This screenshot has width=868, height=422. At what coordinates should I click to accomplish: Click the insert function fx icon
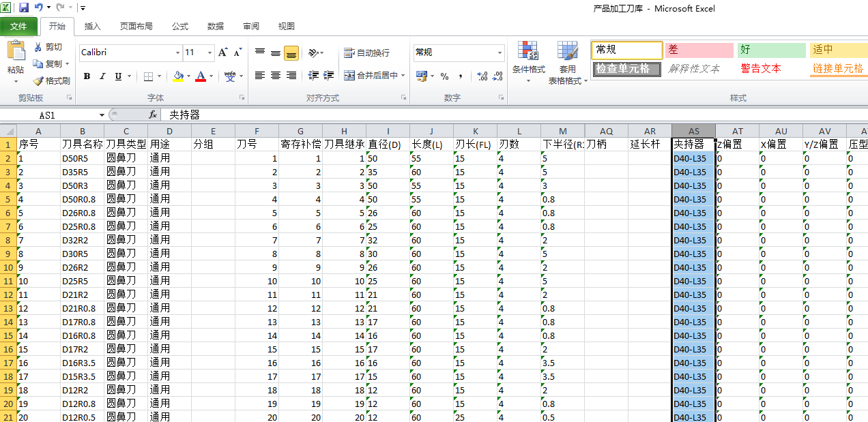pyautogui.click(x=153, y=115)
